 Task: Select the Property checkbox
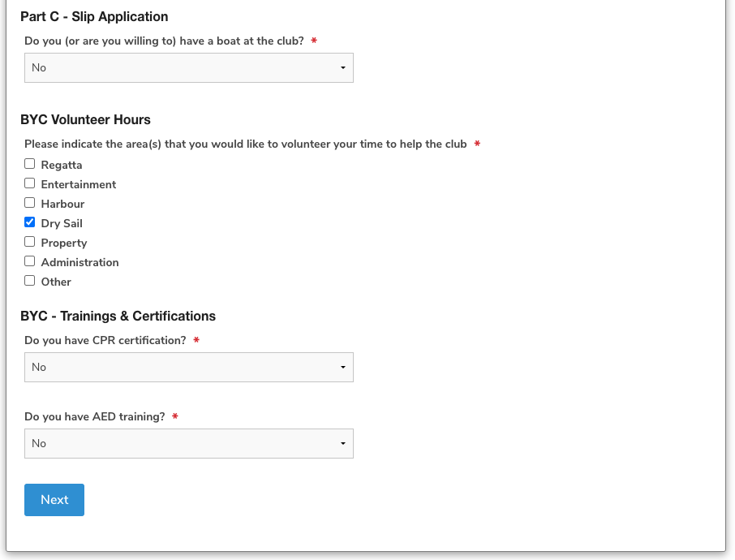pyautogui.click(x=30, y=242)
